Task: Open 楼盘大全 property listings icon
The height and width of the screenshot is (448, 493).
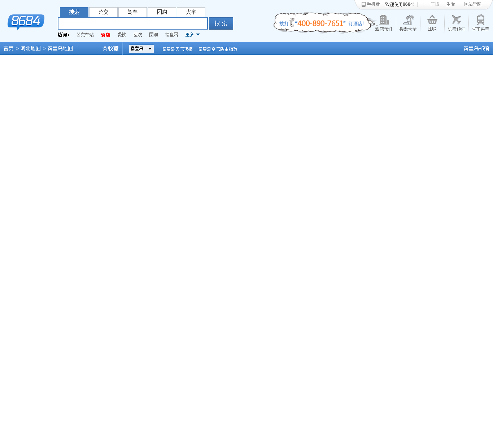Action: 408,23
